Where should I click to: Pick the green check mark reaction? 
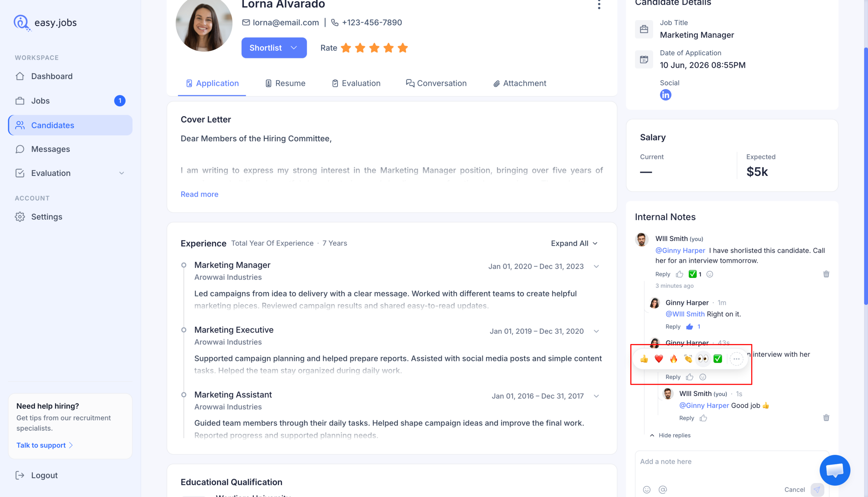click(x=718, y=359)
